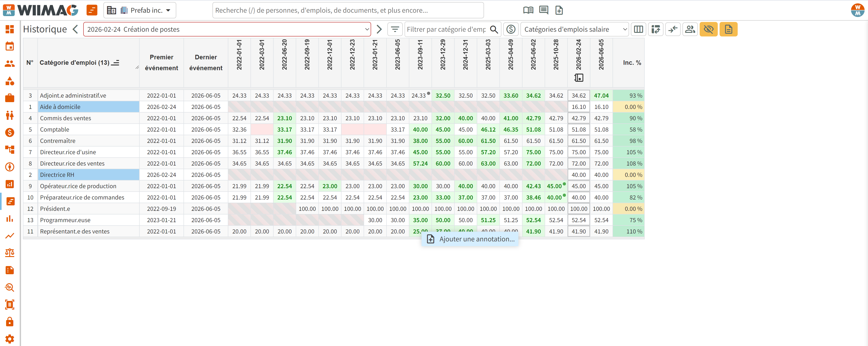This screenshot has width=868, height=346.
Task: Open the filter options lines button
Action: (395, 29)
